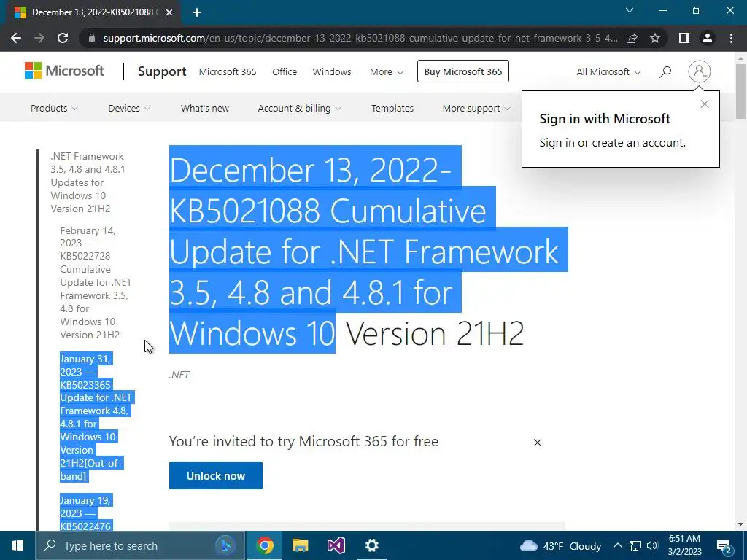
Task: Open site search magnifier
Action: 665,72
